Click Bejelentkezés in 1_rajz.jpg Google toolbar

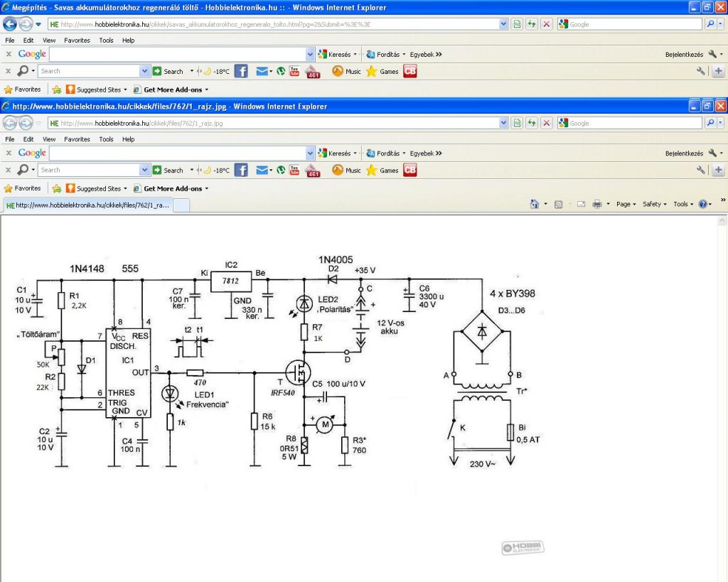tap(684, 153)
